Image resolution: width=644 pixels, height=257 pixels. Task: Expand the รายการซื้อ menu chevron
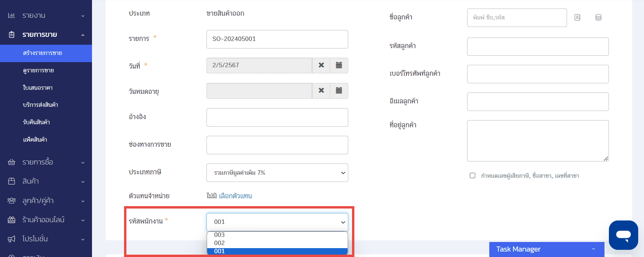pos(83,162)
